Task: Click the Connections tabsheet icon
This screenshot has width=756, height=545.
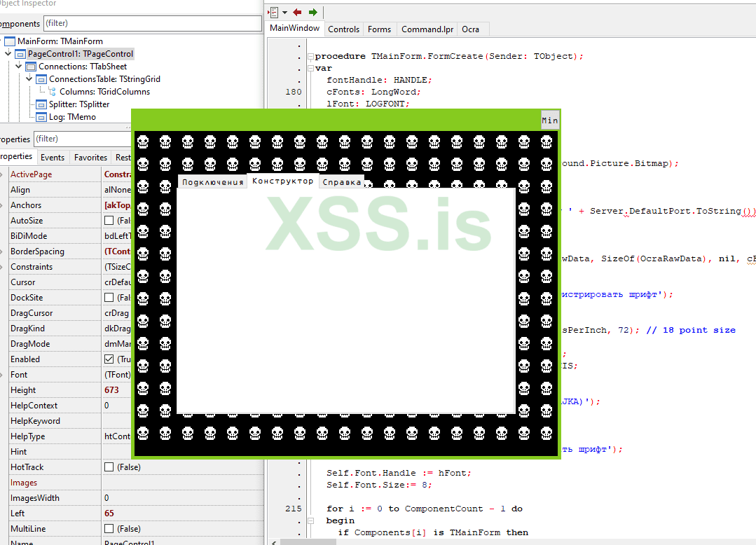Action: coord(31,67)
